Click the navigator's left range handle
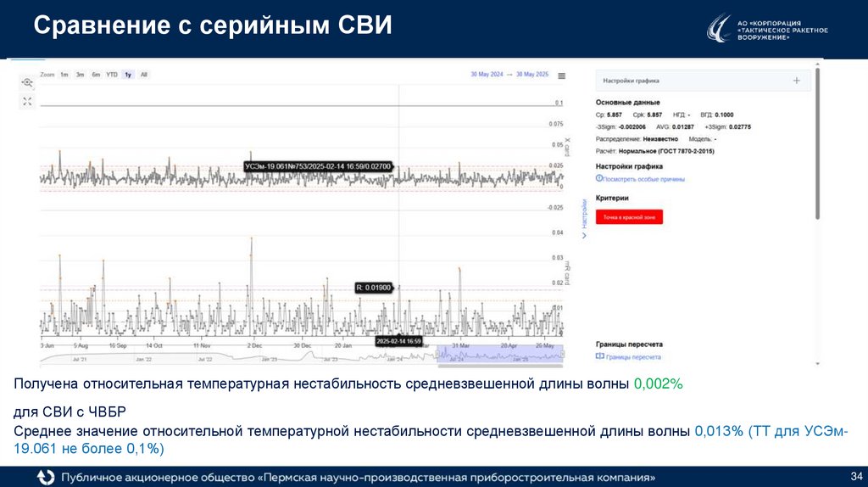This screenshot has width=868, height=487. (438, 355)
